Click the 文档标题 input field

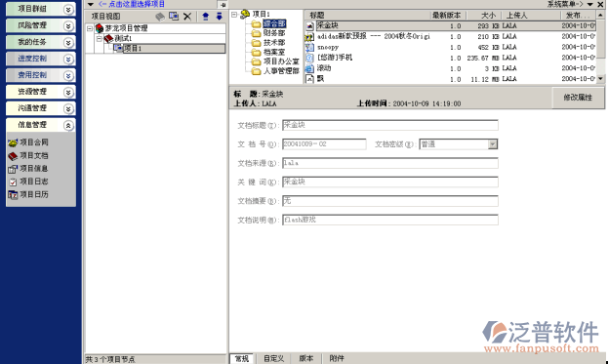[390, 125]
